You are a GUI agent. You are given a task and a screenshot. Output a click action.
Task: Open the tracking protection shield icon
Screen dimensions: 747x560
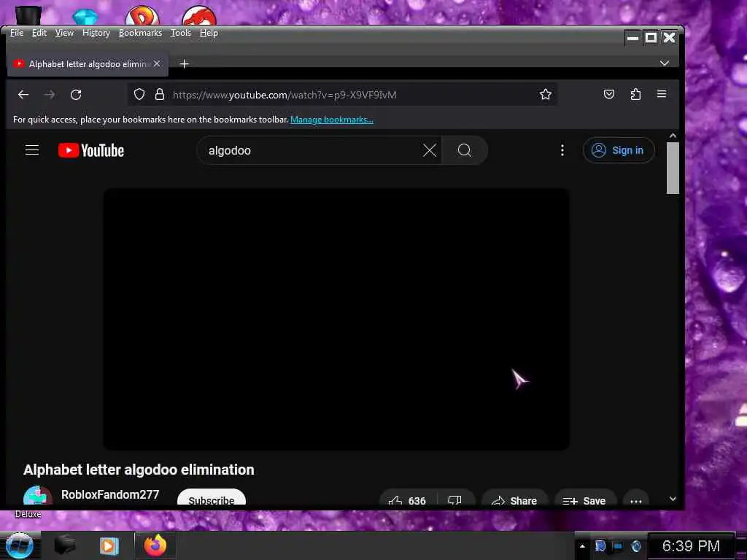(139, 94)
